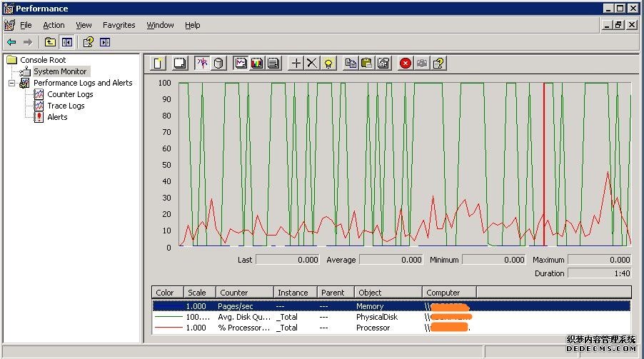This screenshot has width=644, height=359.
Task: Switch to View Histogram mode
Action: [x=256, y=64]
